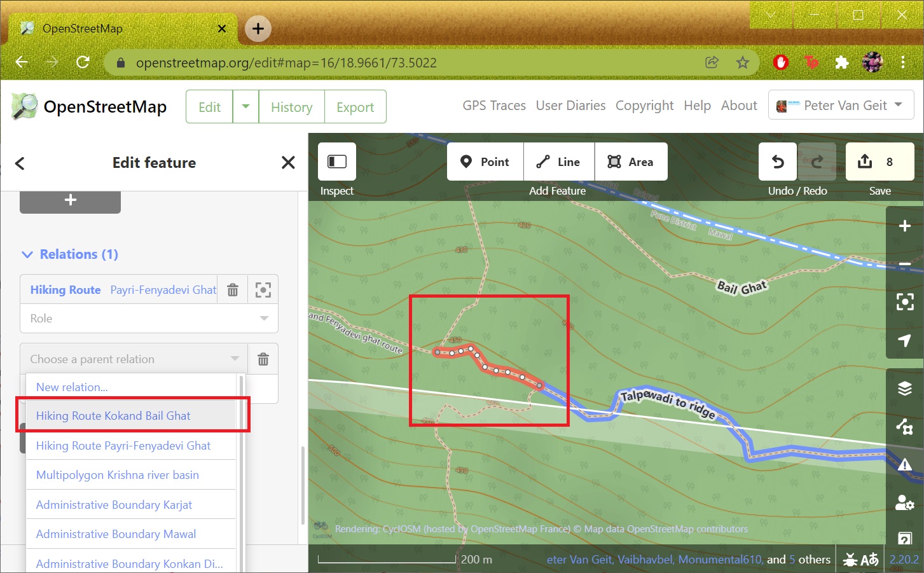Viewport: 924px width, 573px height.
Task: Open the Chrome profile avatar
Action: tap(872, 62)
